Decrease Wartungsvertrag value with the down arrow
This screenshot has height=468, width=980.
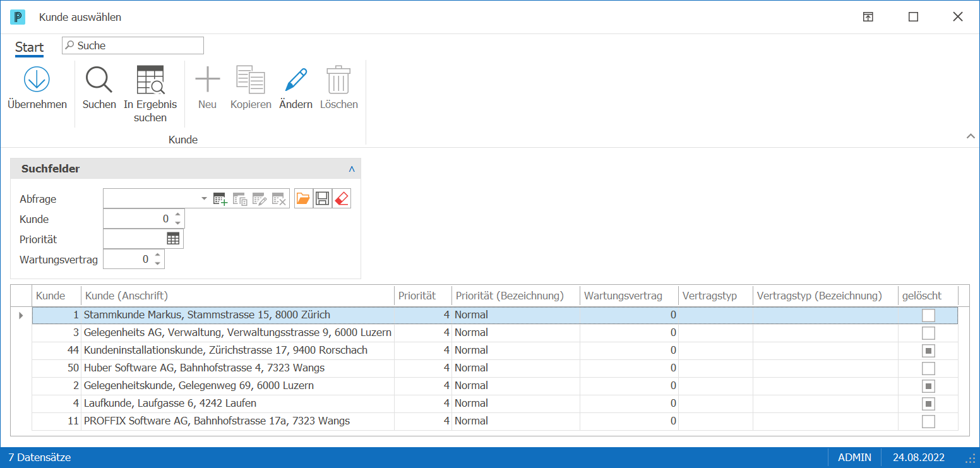(157, 263)
